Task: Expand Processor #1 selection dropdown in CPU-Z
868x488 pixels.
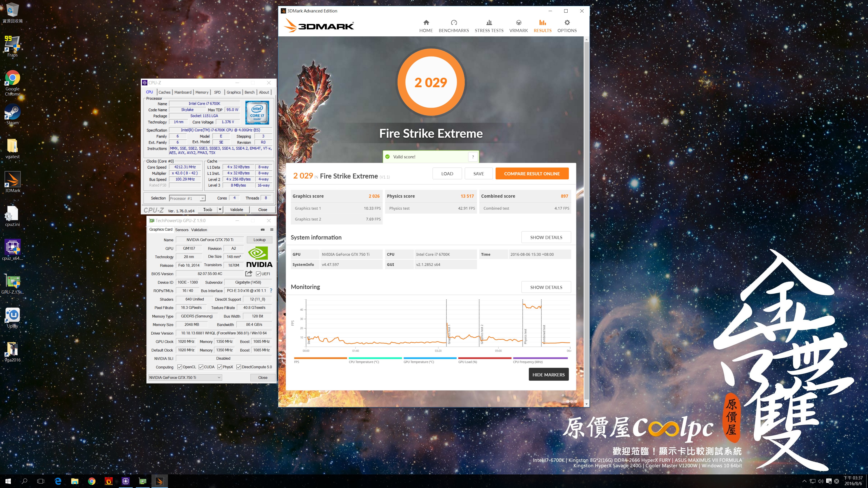Action: click(203, 198)
